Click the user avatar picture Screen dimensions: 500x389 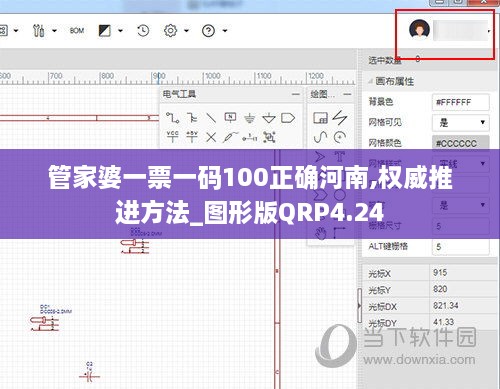(x=419, y=29)
